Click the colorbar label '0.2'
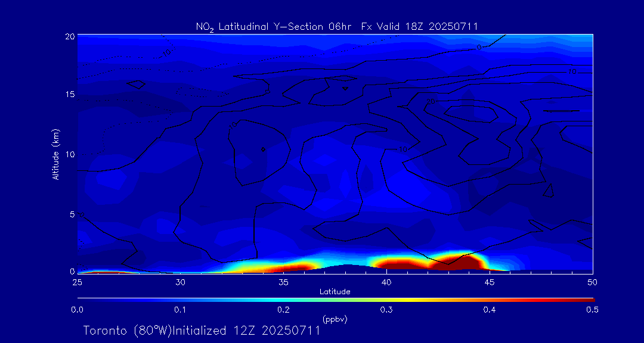Image resolution: width=644 pixels, height=343 pixels. (283, 310)
